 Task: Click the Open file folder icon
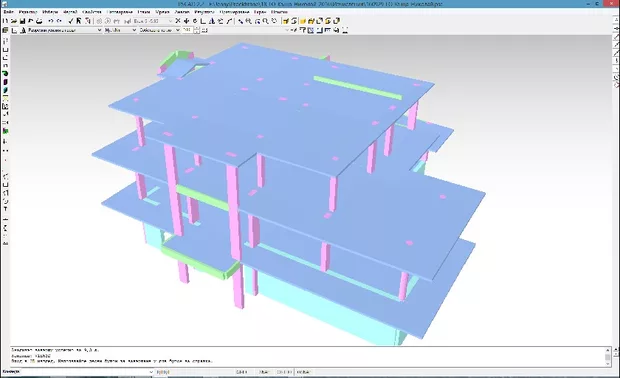click(14, 21)
